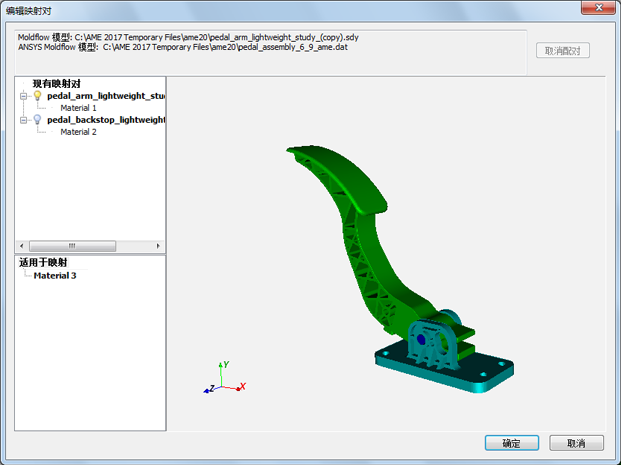Select Material 2 in mapped pairs
Viewport: 621px width, 465px height.
click(x=78, y=132)
